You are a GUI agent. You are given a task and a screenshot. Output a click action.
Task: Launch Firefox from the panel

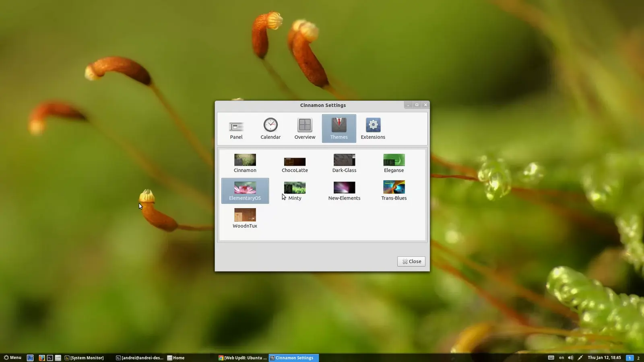[41, 358]
